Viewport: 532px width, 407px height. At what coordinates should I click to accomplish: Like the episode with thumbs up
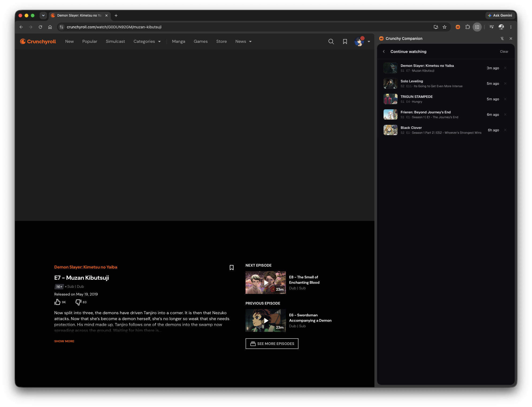pos(57,302)
